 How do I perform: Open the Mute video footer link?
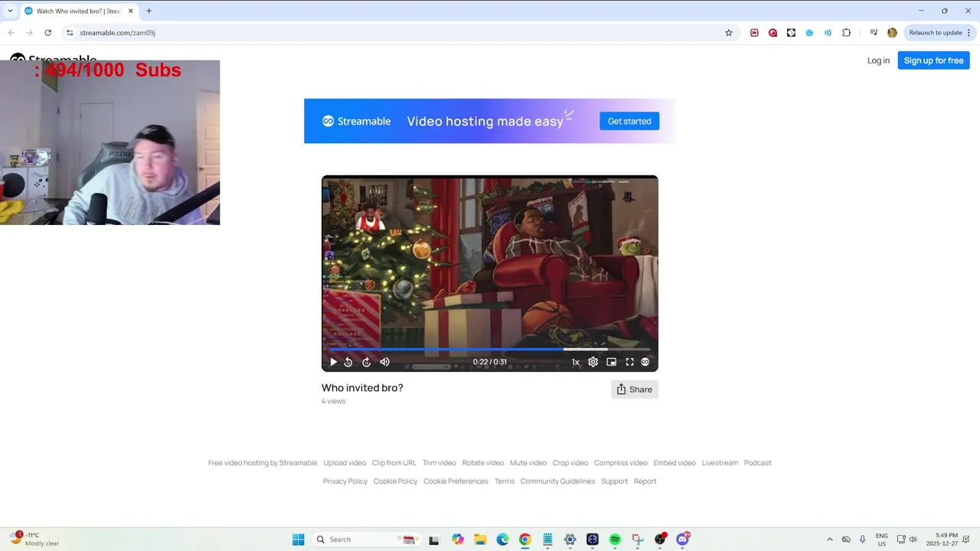pyautogui.click(x=528, y=463)
